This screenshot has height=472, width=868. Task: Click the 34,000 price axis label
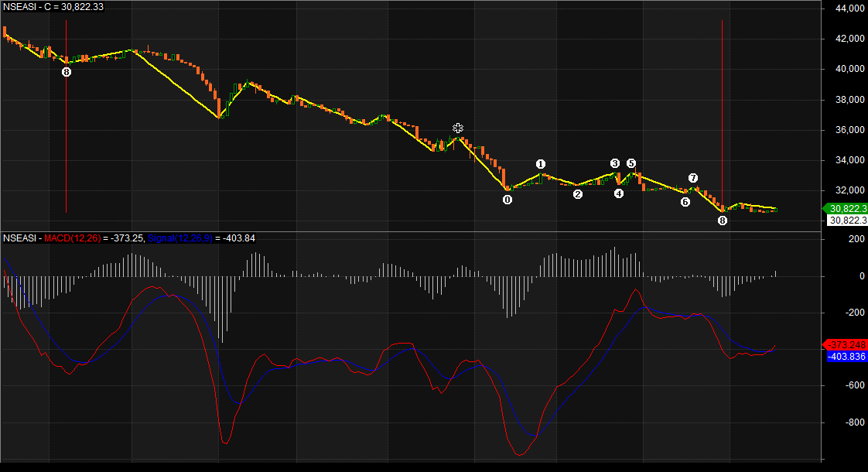click(x=849, y=160)
